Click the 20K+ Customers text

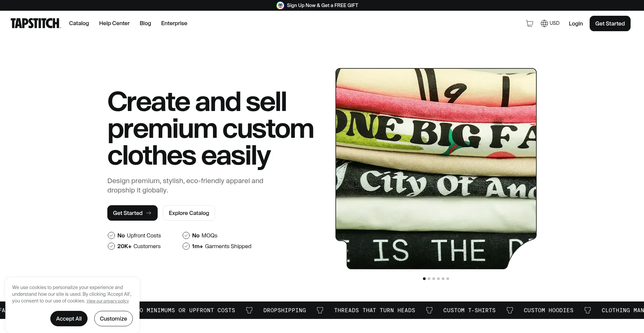click(x=139, y=246)
